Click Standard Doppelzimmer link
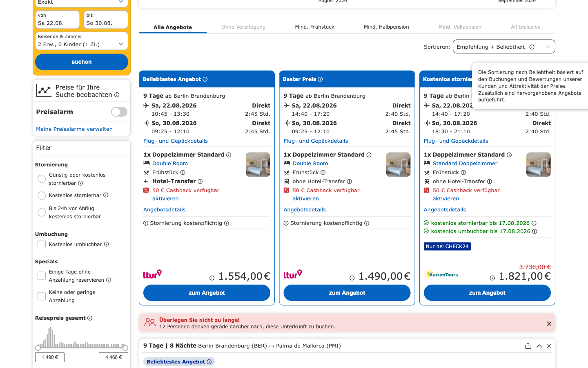 pos(465,164)
